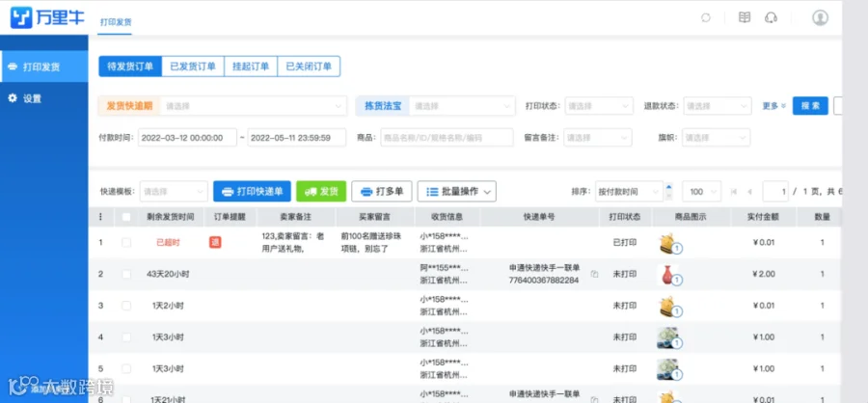Click the 商品 search input field

coord(447,138)
